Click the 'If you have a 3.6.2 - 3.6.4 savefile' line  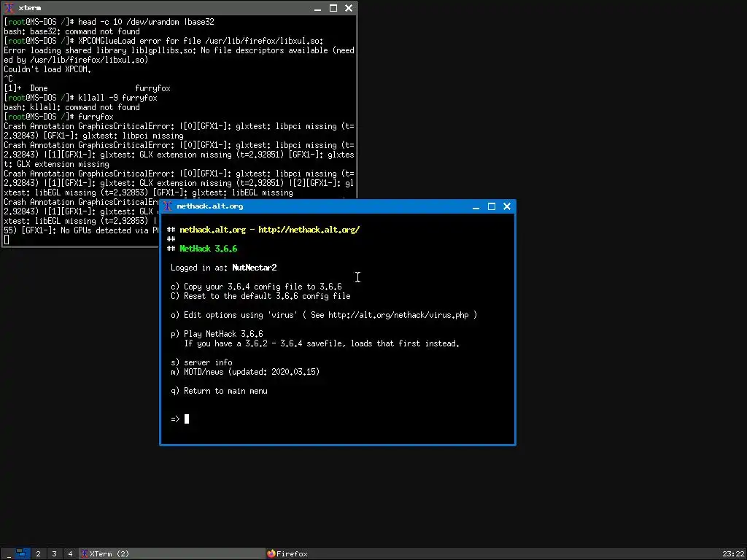click(322, 343)
